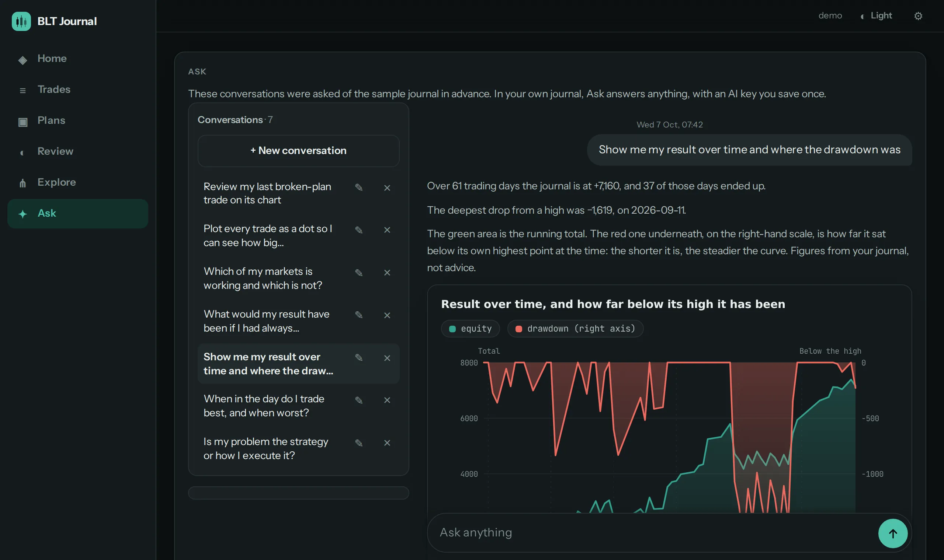
Task: Open the Review section
Action: [x=77, y=152]
